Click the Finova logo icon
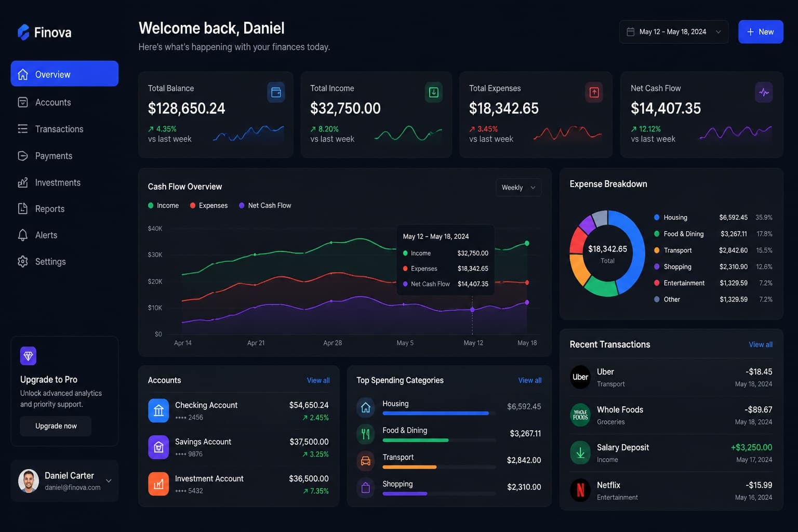 tap(23, 32)
